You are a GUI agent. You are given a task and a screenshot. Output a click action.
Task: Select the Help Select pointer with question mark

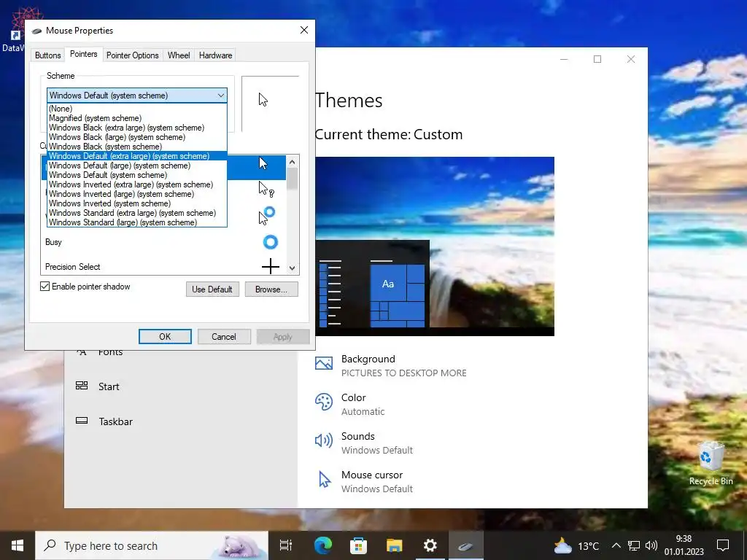coord(266,189)
